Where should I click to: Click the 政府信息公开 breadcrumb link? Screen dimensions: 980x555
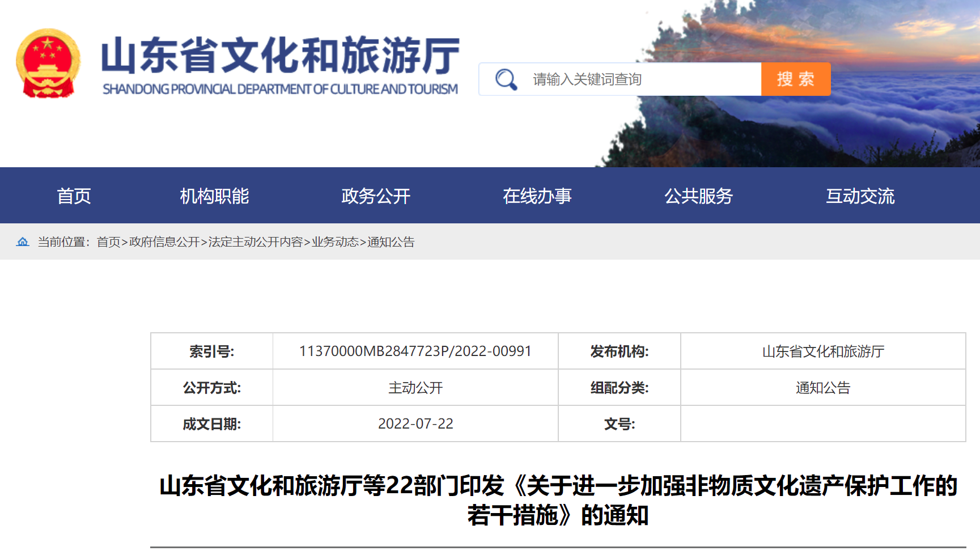(x=164, y=242)
